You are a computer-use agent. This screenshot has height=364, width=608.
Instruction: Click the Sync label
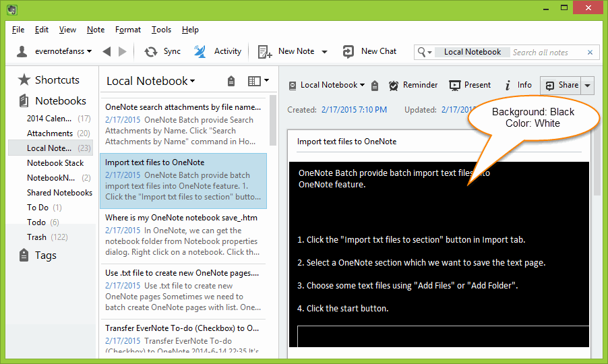(x=172, y=51)
